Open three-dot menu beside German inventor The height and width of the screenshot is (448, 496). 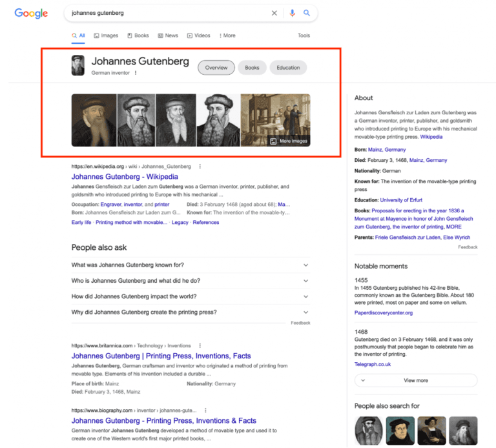[136, 73]
